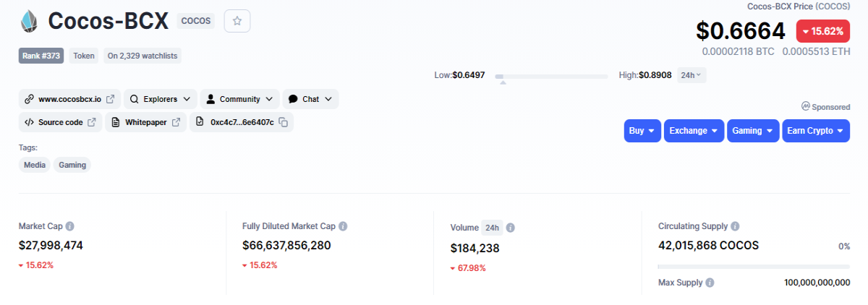
Task: Open the Chat dropdown
Action: (310, 99)
